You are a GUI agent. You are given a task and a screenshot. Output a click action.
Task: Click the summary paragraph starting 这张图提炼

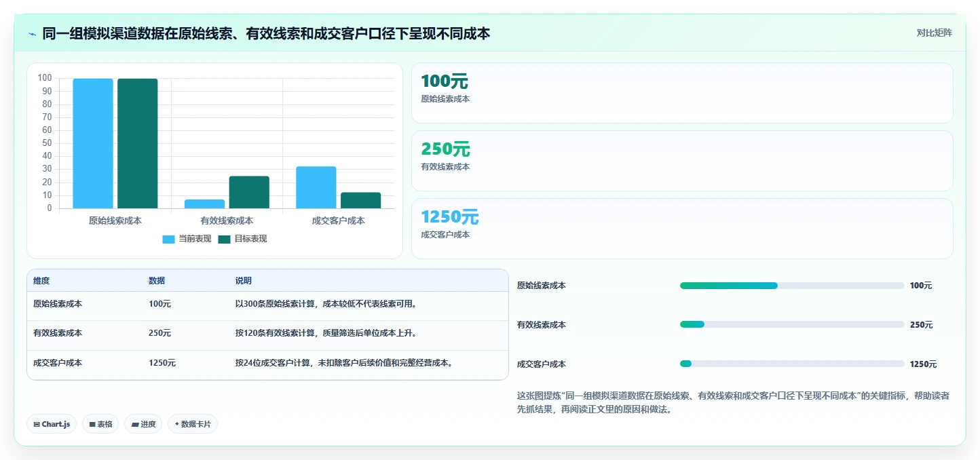(732, 402)
